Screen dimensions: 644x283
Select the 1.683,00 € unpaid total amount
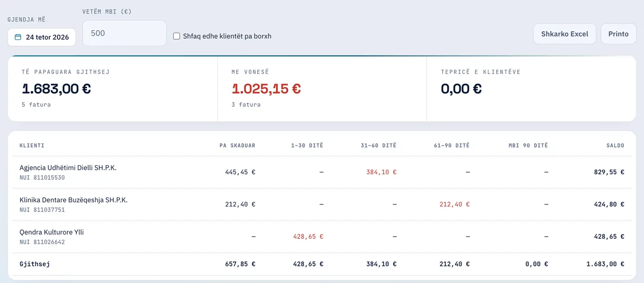point(56,89)
